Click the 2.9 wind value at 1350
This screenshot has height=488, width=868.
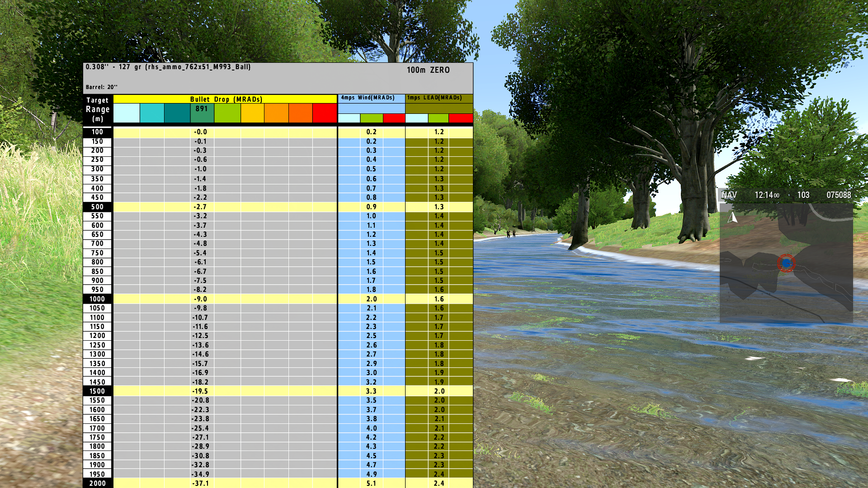372,364
